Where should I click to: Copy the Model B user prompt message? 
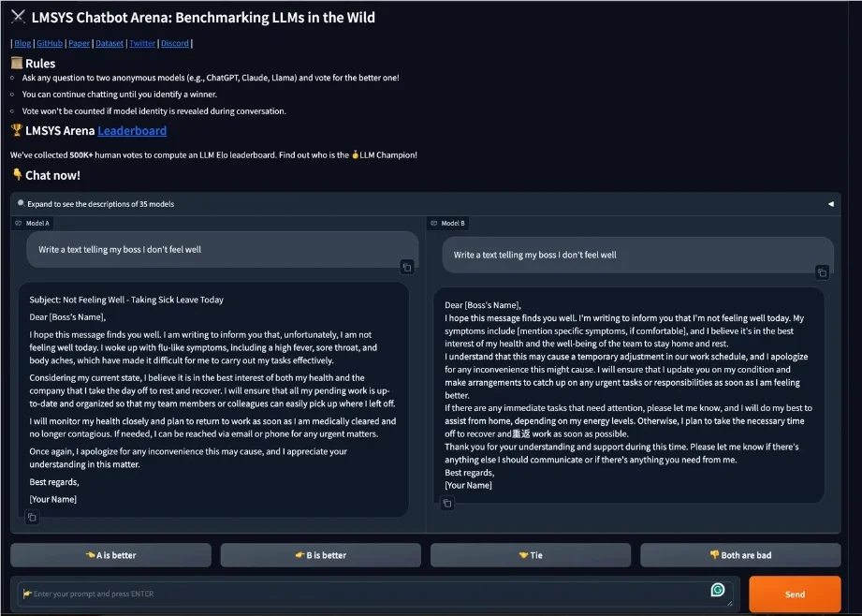point(822,272)
